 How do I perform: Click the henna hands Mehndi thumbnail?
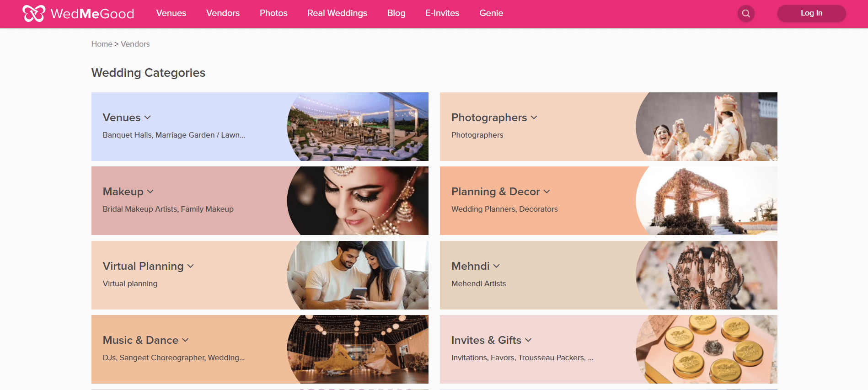pos(707,275)
